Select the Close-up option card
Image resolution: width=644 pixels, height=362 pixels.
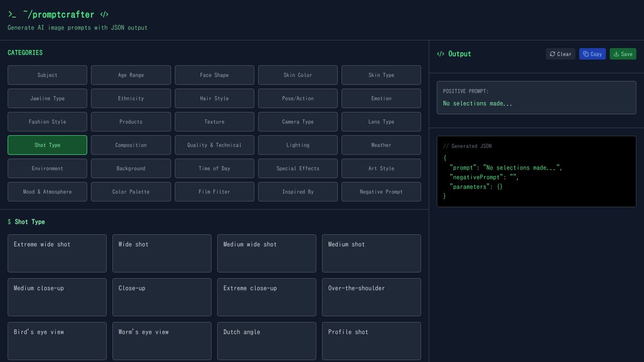tap(162, 297)
